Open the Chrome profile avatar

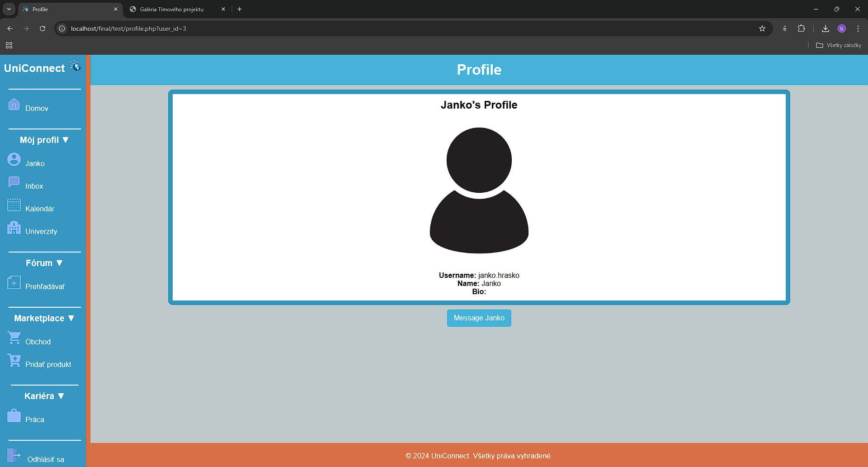tap(842, 29)
